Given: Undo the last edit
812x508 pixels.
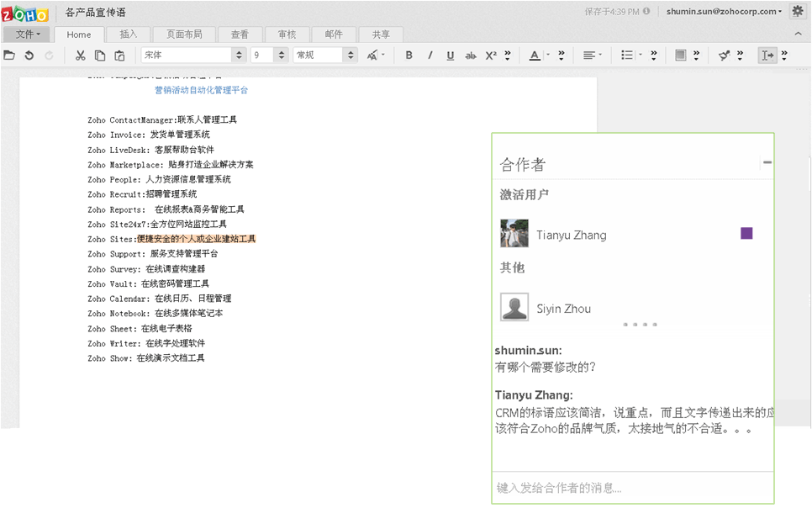Looking at the screenshot, I should (x=29, y=56).
